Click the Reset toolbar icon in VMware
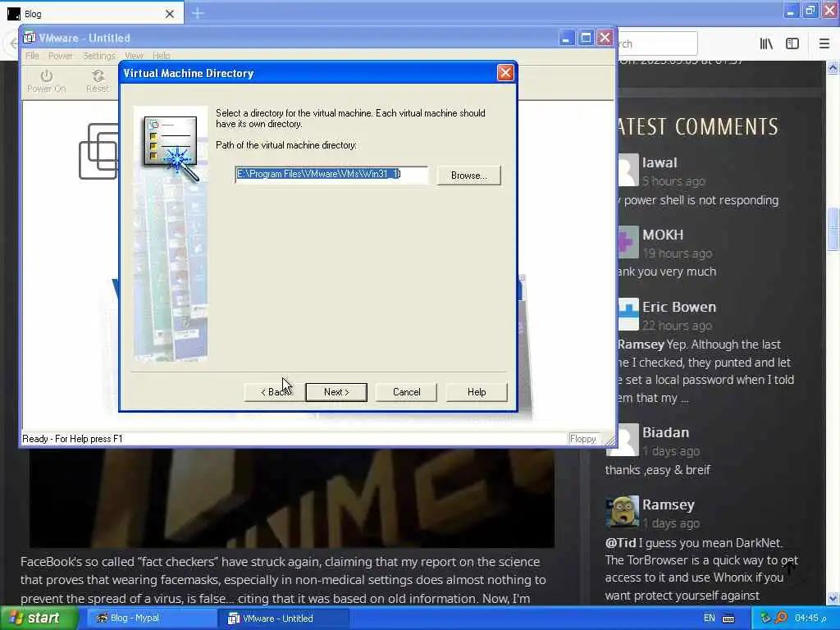Viewport: 840px width, 630px height. tap(98, 81)
